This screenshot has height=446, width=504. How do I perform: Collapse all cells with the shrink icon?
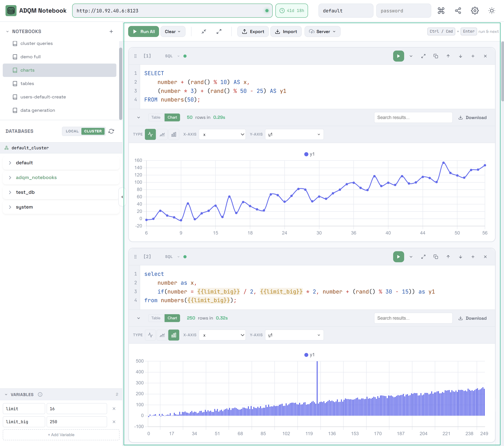tap(204, 31)
